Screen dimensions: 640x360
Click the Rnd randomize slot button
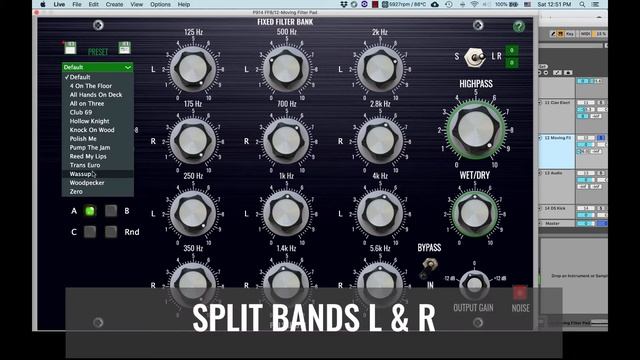tap(111, 231)
